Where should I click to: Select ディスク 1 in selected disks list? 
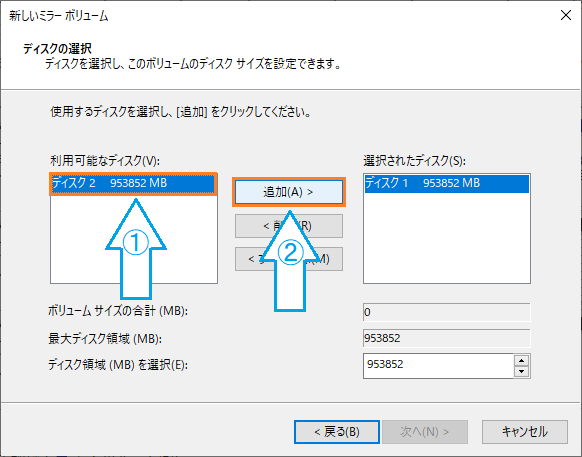[447, 183]
